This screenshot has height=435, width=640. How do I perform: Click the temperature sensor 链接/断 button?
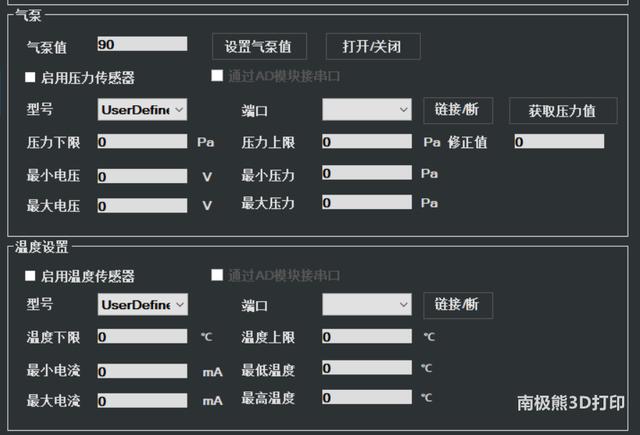click(x=458, y=305)
